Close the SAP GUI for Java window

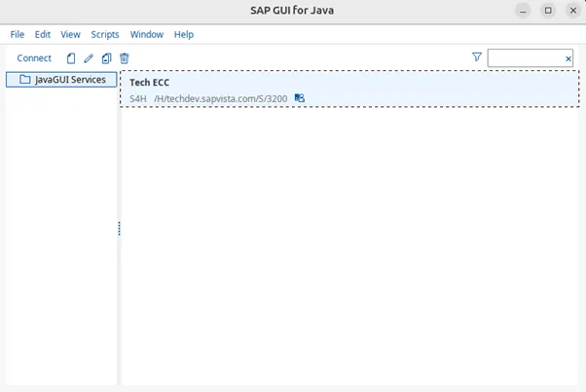(573, 11)
